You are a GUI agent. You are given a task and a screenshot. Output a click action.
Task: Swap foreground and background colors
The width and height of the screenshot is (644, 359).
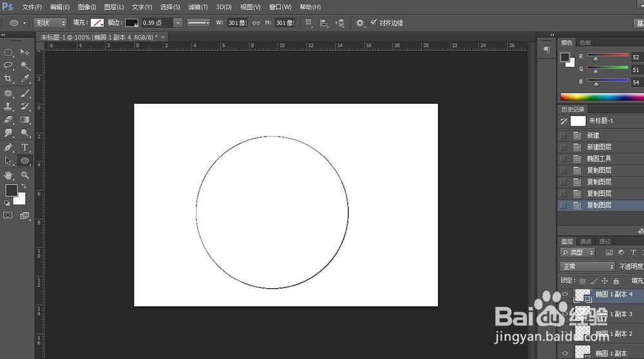tap(24, 186)
